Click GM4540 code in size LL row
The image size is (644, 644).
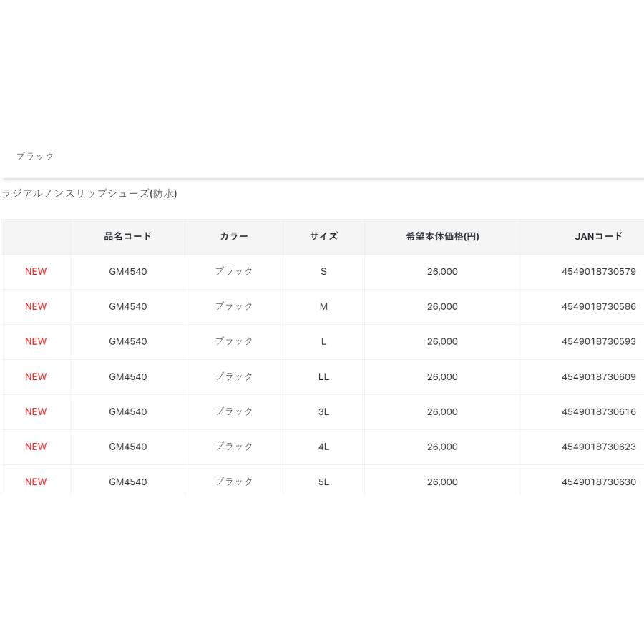coord(128,376)
